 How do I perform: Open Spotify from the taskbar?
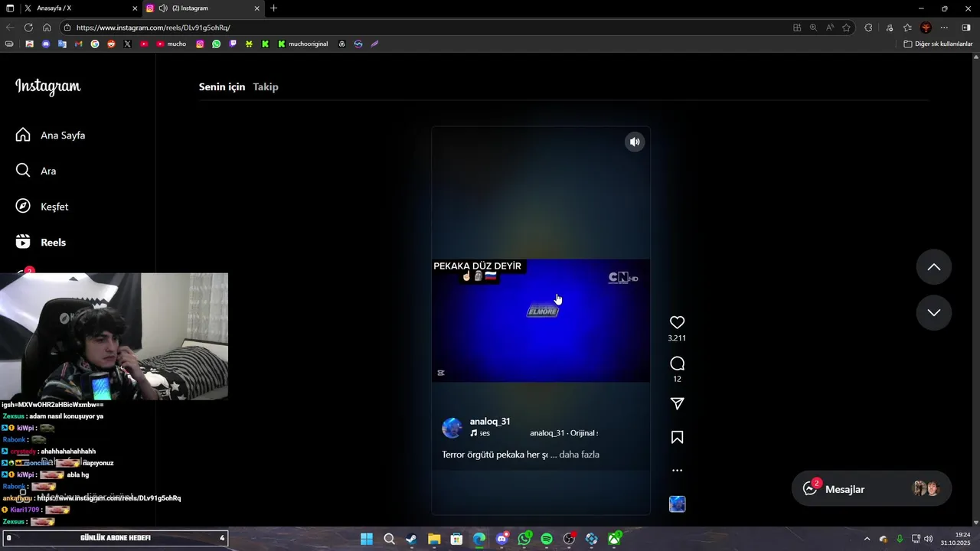547,539
